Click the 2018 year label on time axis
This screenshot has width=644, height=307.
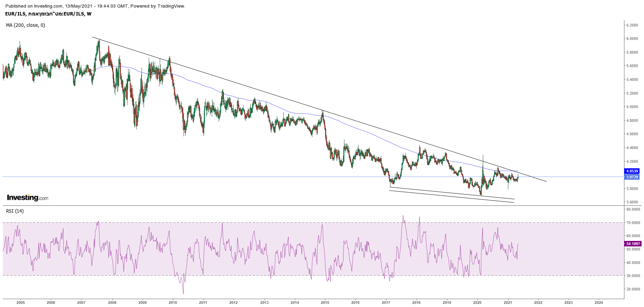pyautogui.click(x=416, y=303)
